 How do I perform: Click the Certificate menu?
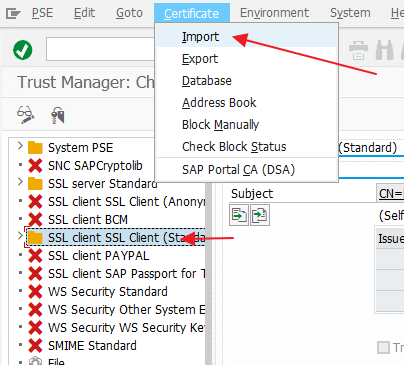pyautogui.click(x=192, y=13)
